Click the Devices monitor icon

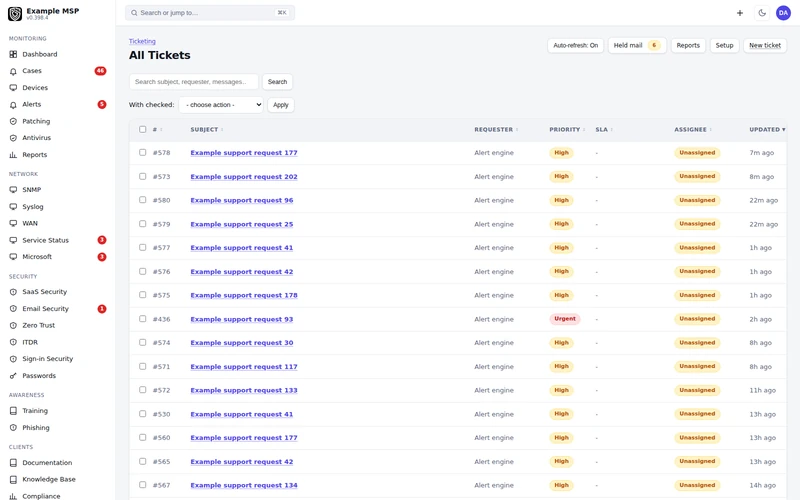[x=13, y=88]
